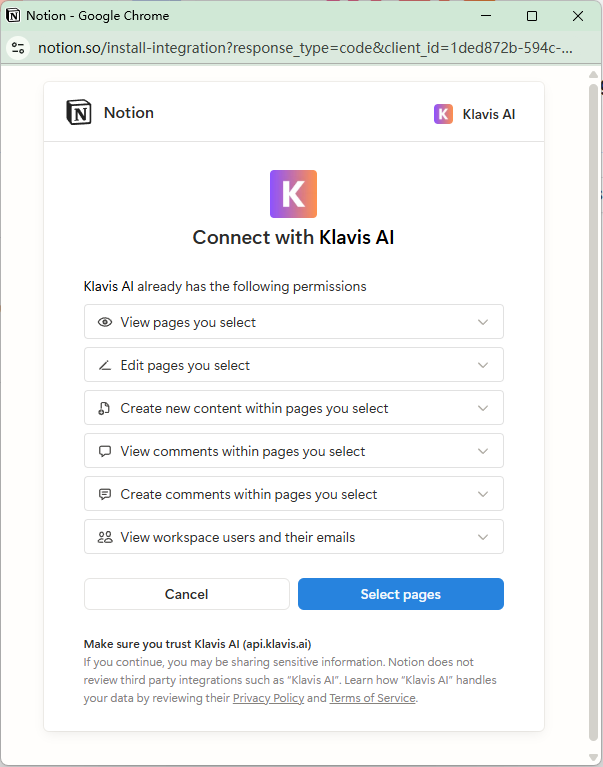Open the Privacy Policy link
603x767 pixels.
(x=268, y=698)
